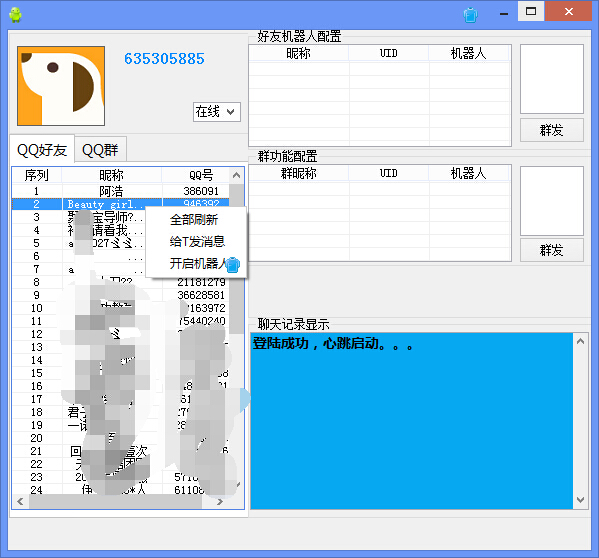Click 群昵称 header in 群功能配置 table

299,173
